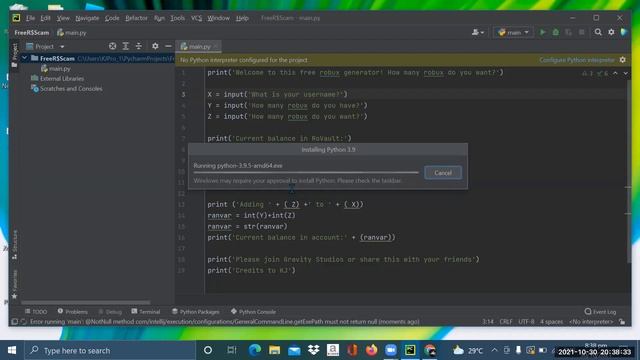Open the Window menu

[x=218, y=18]
